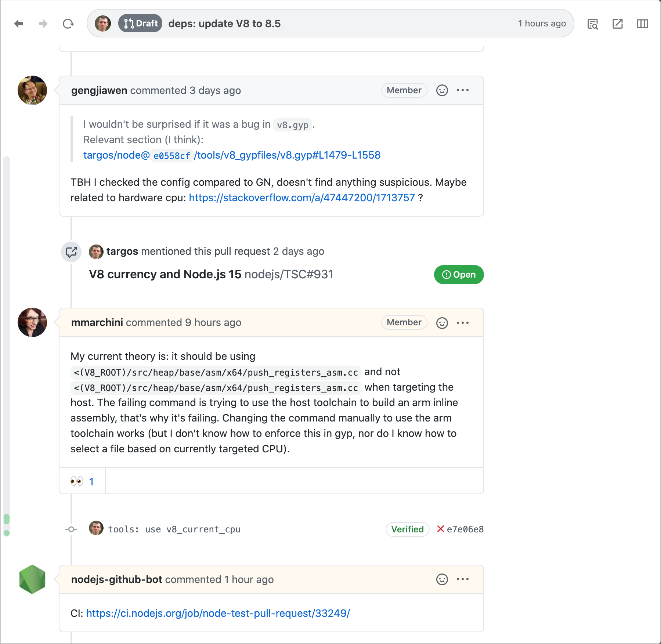
Task: Go back with the left arrow
Action: point(19,24)
